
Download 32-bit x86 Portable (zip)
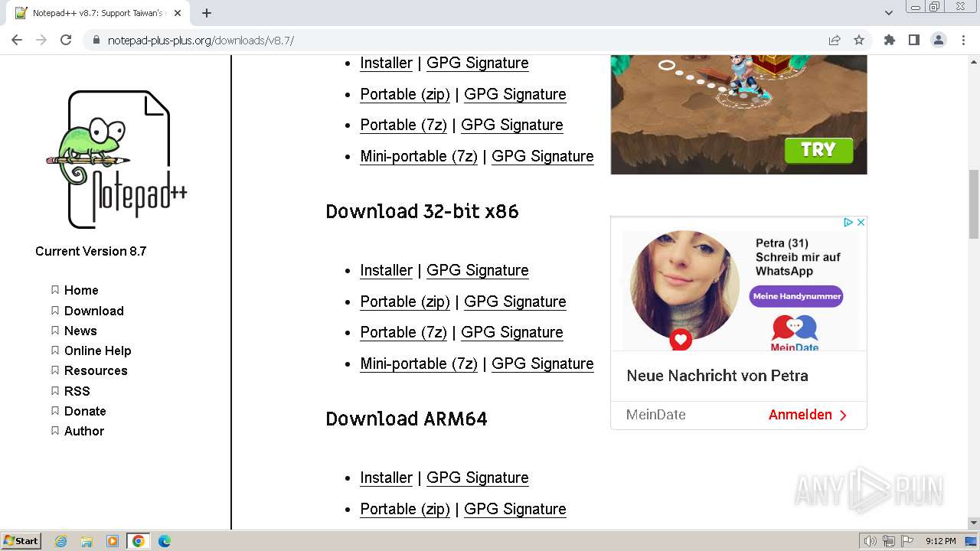pos(405,302)
